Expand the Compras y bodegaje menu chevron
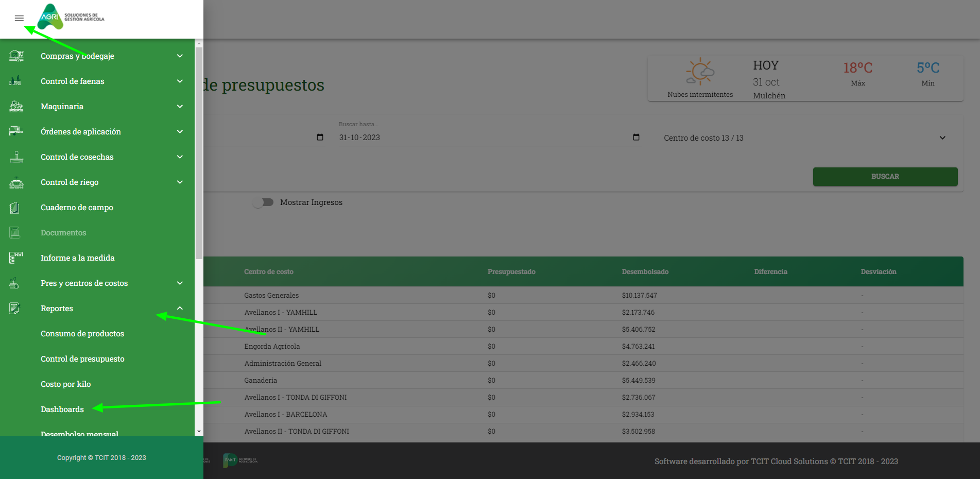980x479 pixels. click(180, 56)
